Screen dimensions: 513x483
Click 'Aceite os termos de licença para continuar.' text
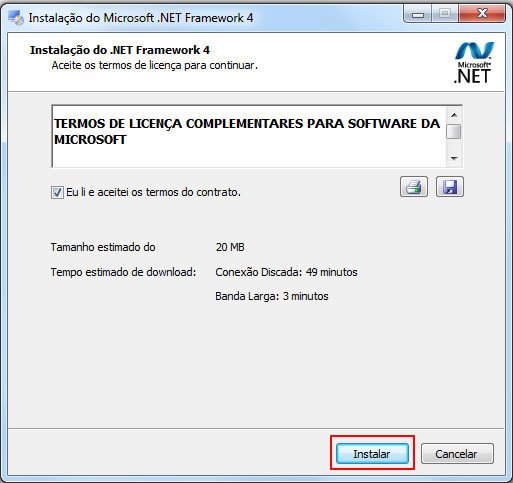tap(155, 65)
